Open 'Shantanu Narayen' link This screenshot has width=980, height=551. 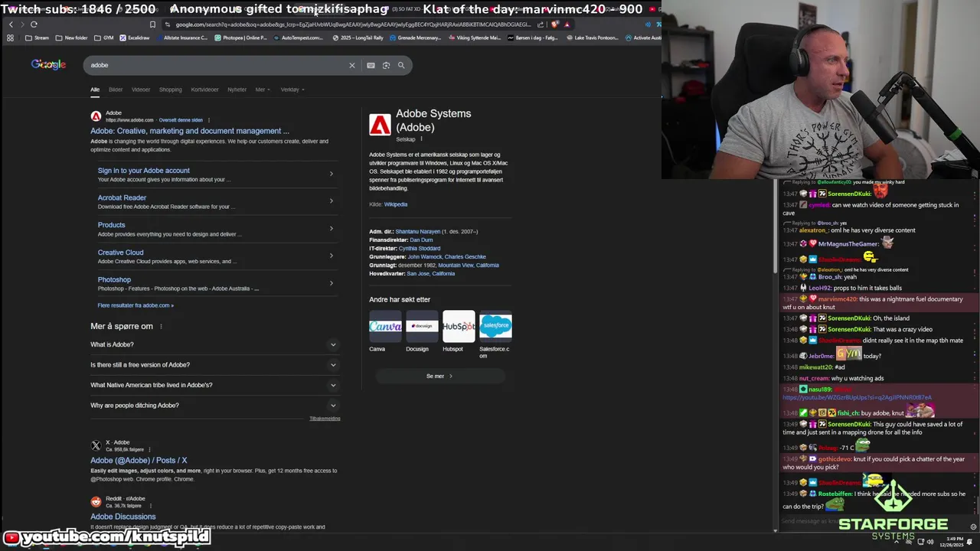point(417,231)
